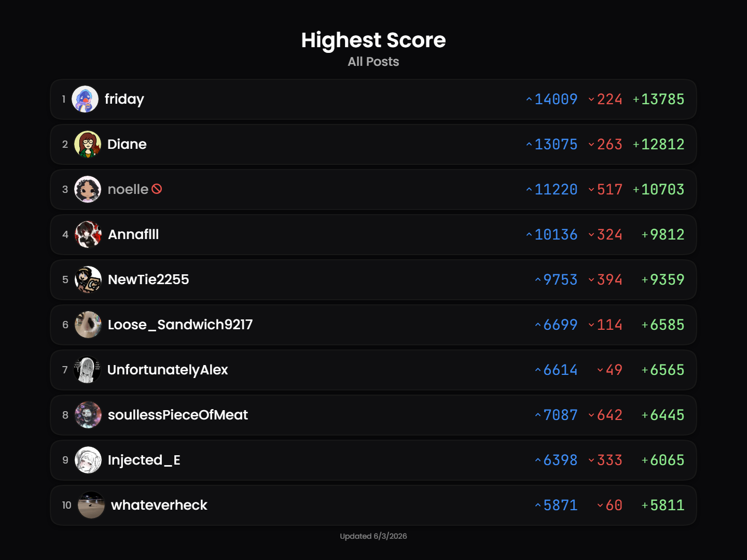Image resolution: width=747 pixels, height=560 pixels.
Task: Click Annaflll's upvote count 10136
Action: (x=552, y=234)
